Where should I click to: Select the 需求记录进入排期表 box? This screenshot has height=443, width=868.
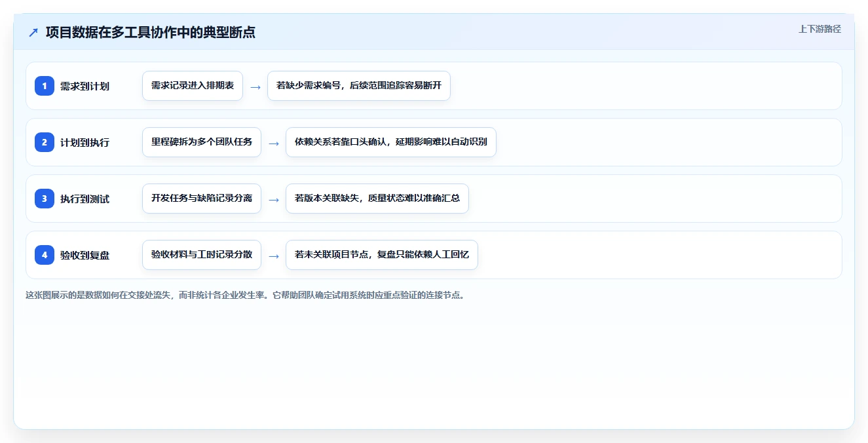tap(193, 86)
